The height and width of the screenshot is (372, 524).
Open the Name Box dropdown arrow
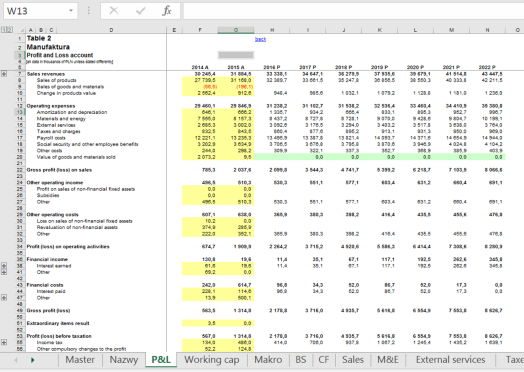click(71, 10)
